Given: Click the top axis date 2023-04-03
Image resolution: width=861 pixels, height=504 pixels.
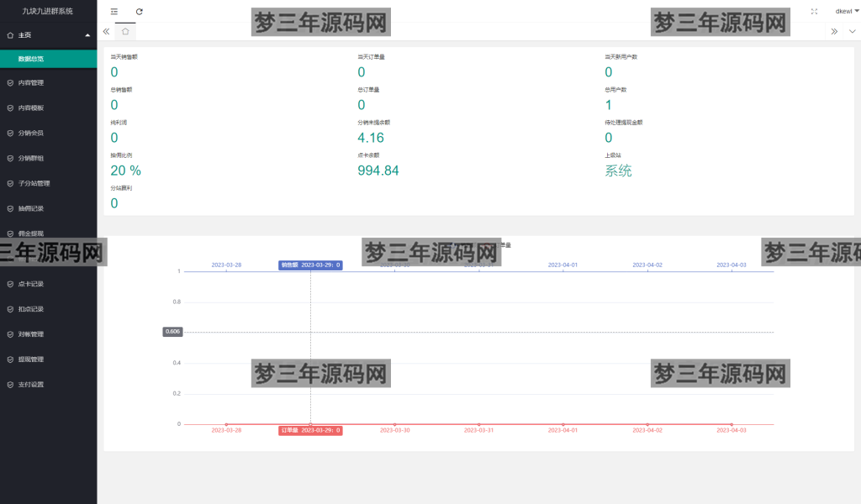Looking at the screenshot, I should point(732,265).
